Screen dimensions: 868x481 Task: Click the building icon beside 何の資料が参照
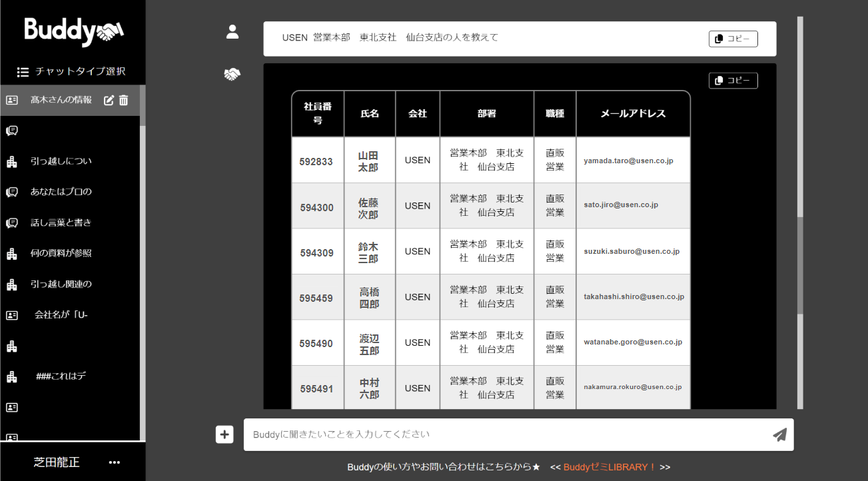tap(11, 254)
